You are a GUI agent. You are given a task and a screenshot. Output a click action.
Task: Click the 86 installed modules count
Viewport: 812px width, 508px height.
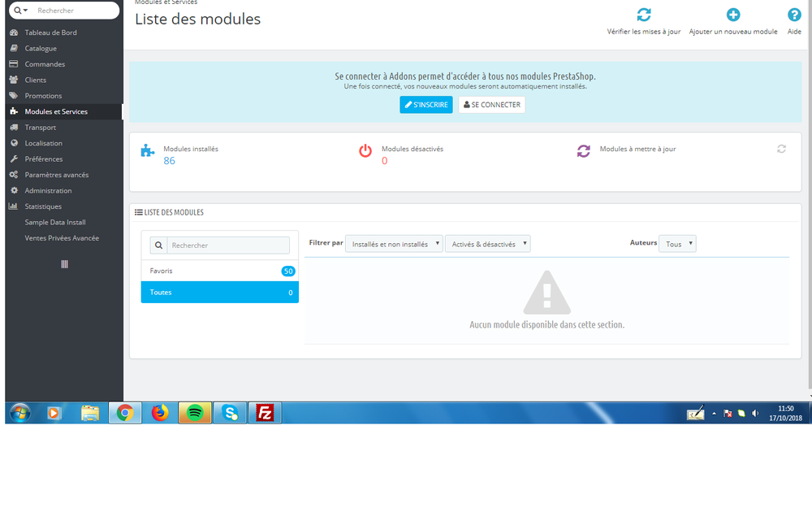(x=170, y=161)
